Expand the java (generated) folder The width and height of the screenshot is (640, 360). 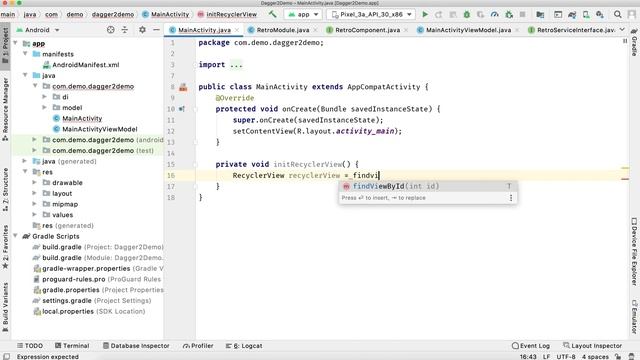[x=25, y=161]
